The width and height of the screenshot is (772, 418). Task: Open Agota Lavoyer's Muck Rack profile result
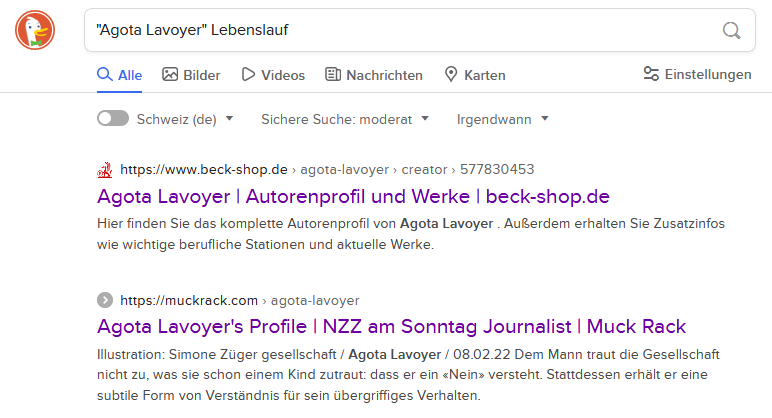pyautogui.click(x=391, y=327)
